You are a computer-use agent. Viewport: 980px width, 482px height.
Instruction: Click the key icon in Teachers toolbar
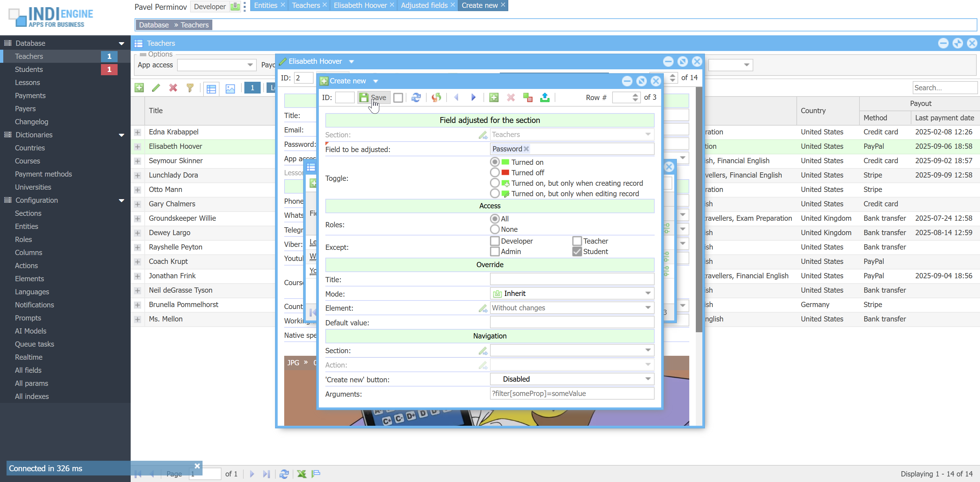[x=190, y=88]
